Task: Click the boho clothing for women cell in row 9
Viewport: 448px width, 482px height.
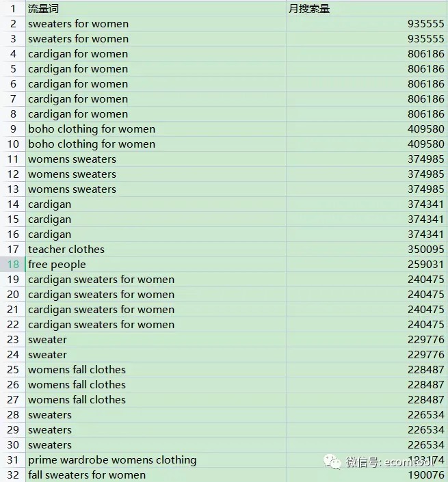Action: tap(155, 129)
